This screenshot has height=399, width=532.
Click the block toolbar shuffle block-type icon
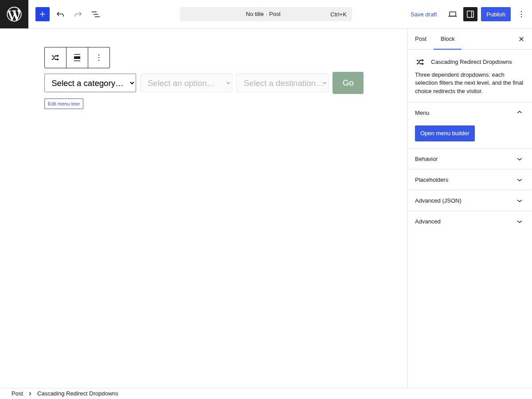click(x=55, y=58)
